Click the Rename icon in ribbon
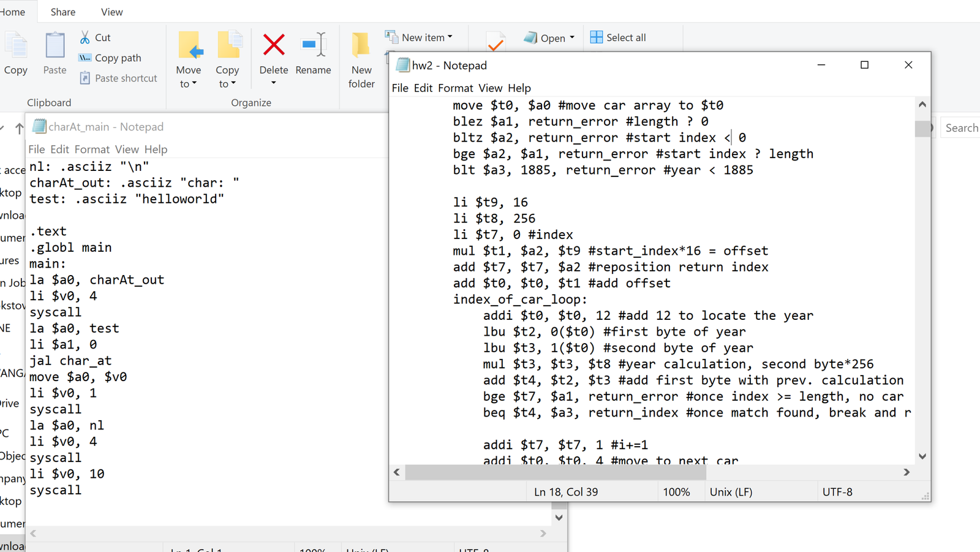Screen dimensions: 980x552 [x=313, y=45]
